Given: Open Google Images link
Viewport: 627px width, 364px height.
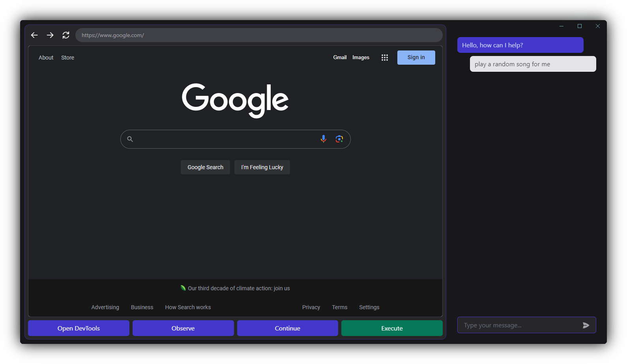Looking at the screenshot, I should pos(361,57).
